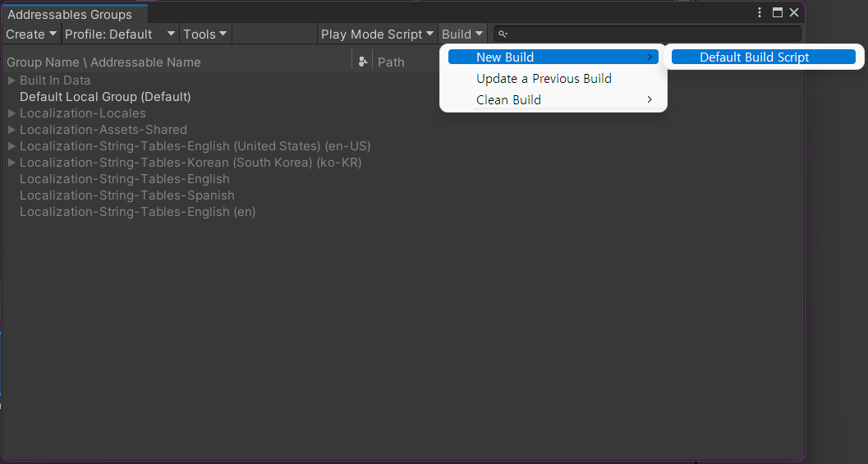This screenshot has width=868, height=464.
Task: Click the search magnifier icon
Action: (503, 34)
